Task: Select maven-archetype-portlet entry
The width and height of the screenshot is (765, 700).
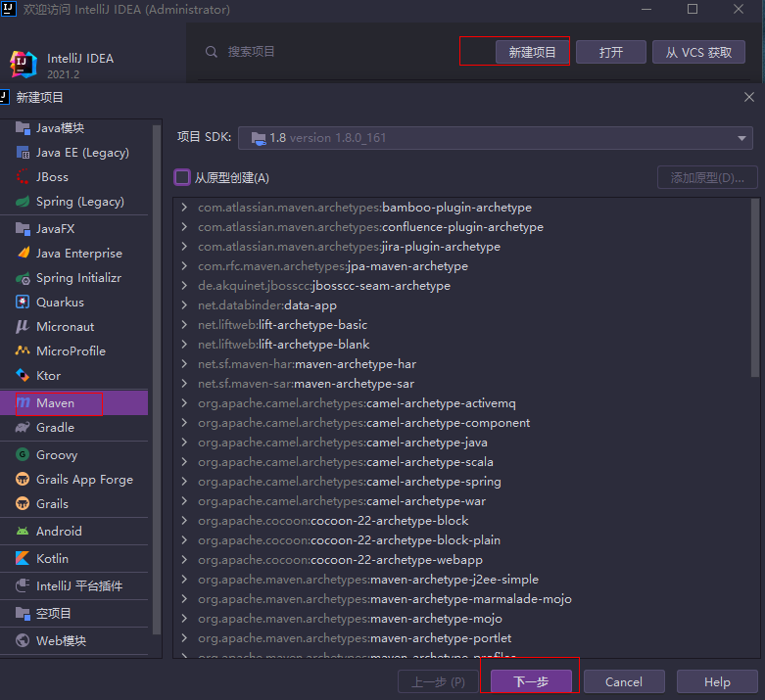Action: click(x=355, y=638)
